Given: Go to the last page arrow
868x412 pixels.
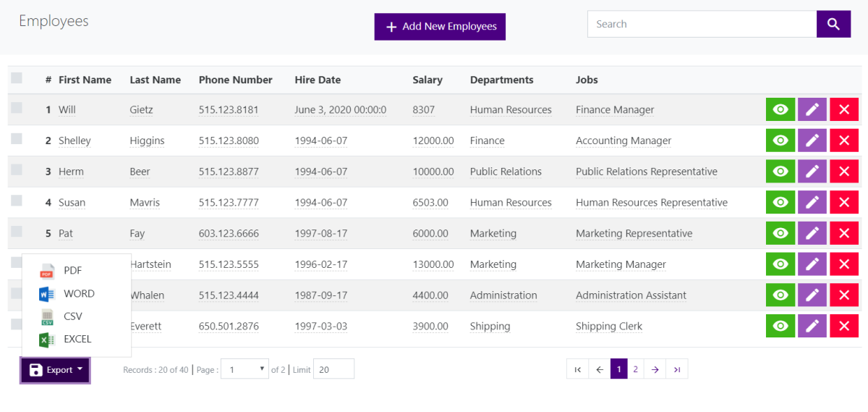Looking at the screenshot, I should 676,369.
